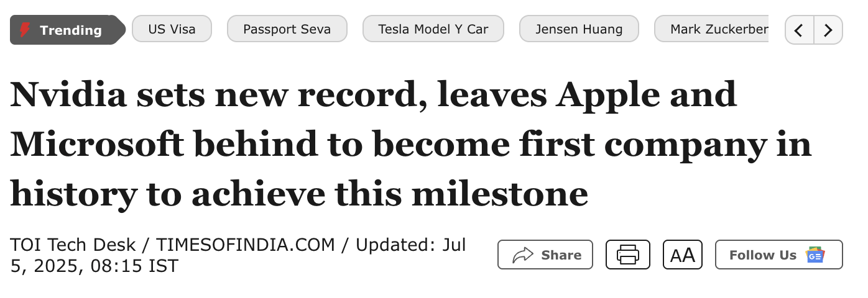The image size is (868, 298).
Task: Open the AA font size control
Action: [x=682, y=255]
